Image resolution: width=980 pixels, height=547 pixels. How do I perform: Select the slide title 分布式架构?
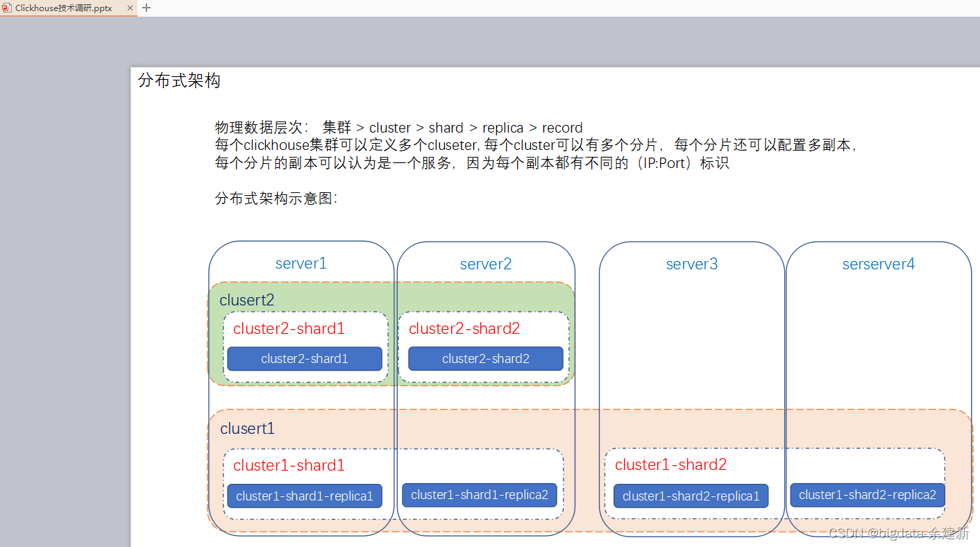[x=179, y=81]
